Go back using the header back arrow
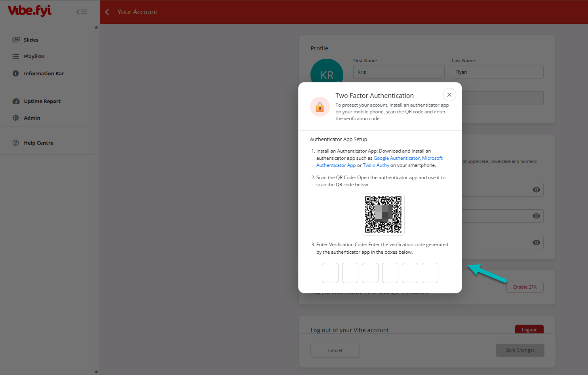Viewport: 588px width, 375px height. pos(107,12)
